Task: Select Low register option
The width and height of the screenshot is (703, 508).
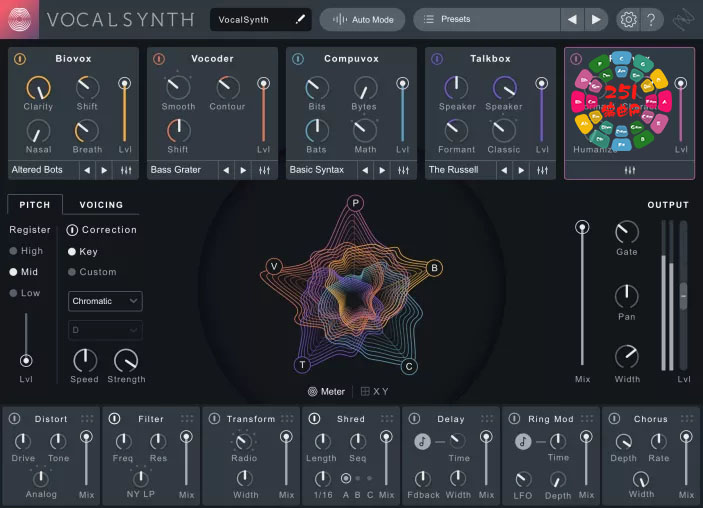Action: point(25,293)
